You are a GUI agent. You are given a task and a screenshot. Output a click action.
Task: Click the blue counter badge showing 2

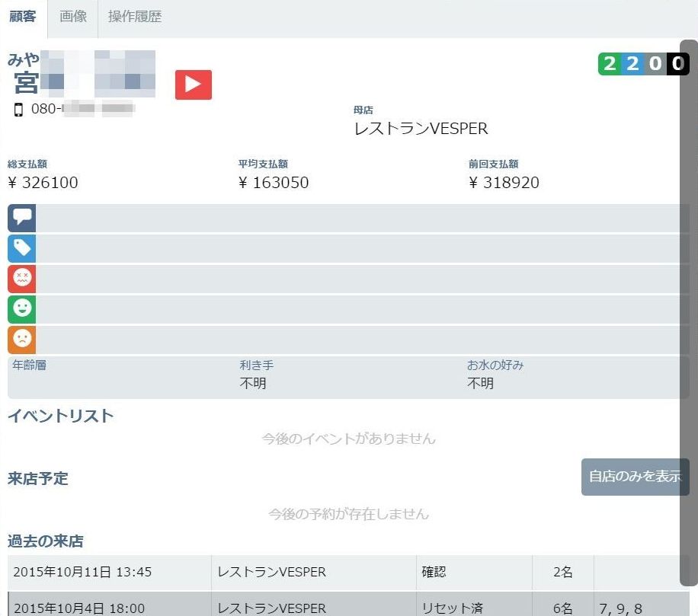(631, 64)
